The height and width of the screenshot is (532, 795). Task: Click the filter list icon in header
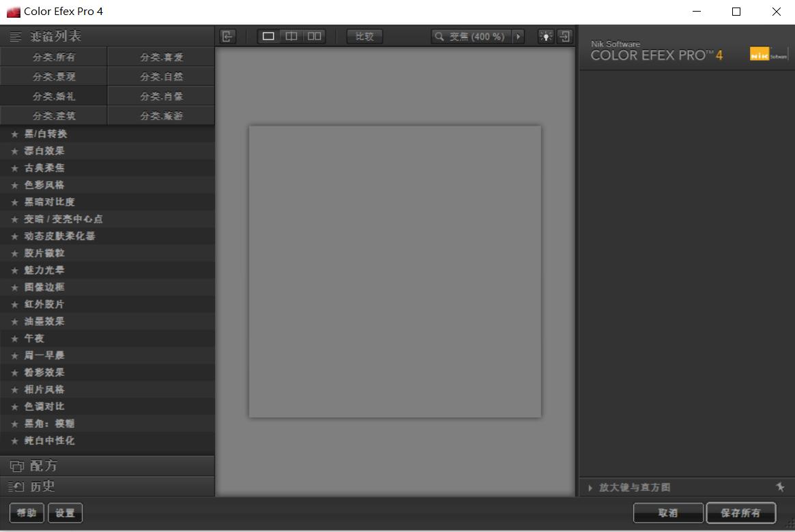point(15,36)
